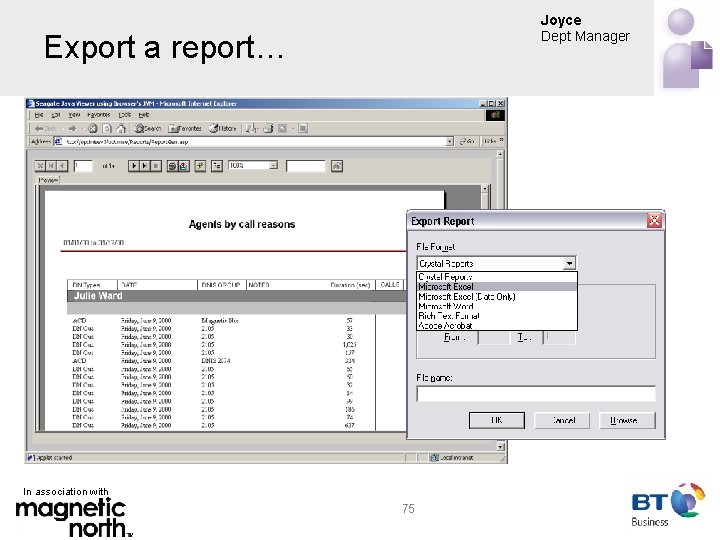Go to previous report page
The image size is (720, 540).
click(62, 166)
